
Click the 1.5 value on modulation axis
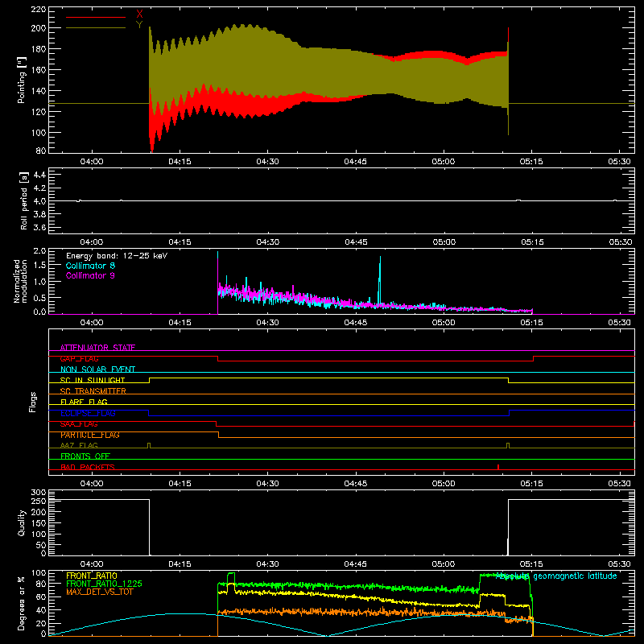[39, 265]
